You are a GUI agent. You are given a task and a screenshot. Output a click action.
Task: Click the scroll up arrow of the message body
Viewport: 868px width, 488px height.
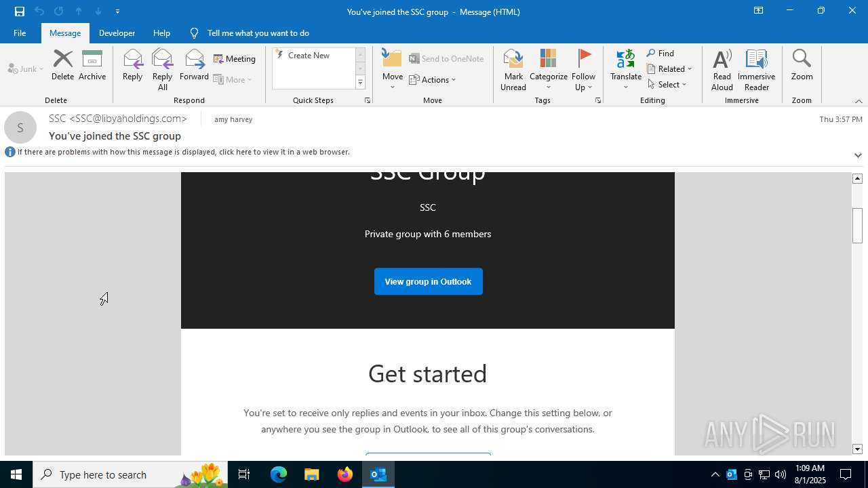(857, 178)
